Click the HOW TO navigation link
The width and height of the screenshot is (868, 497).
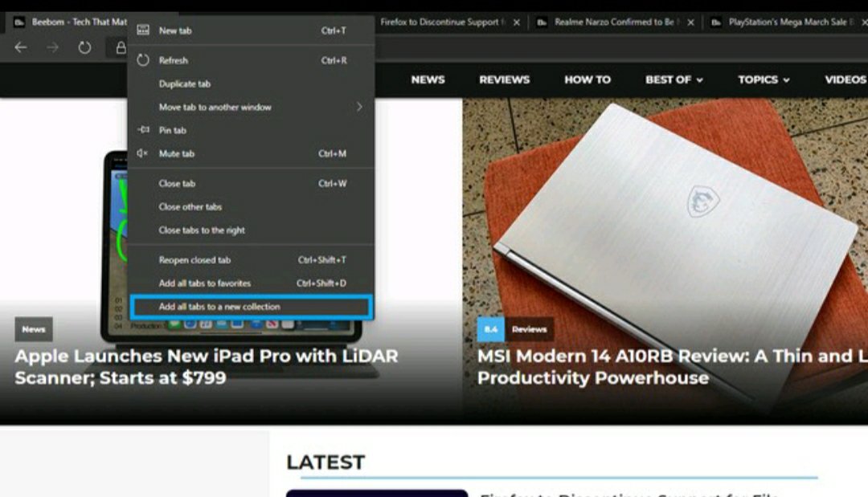pyautogui.click(x=587, y=79)
